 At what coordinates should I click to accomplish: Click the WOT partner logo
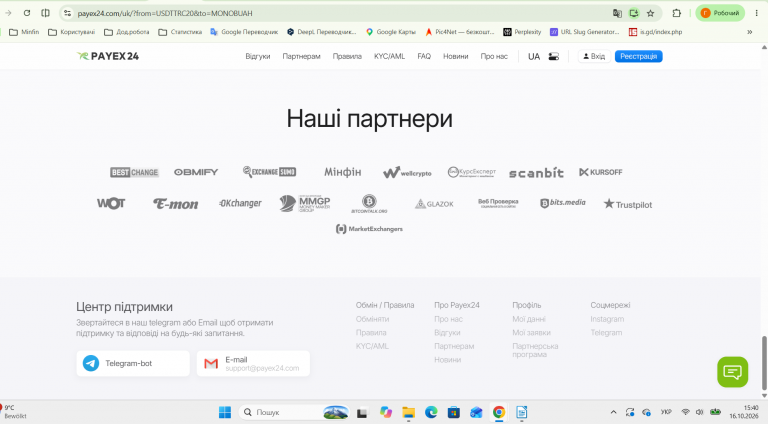[x=111, y=203]
